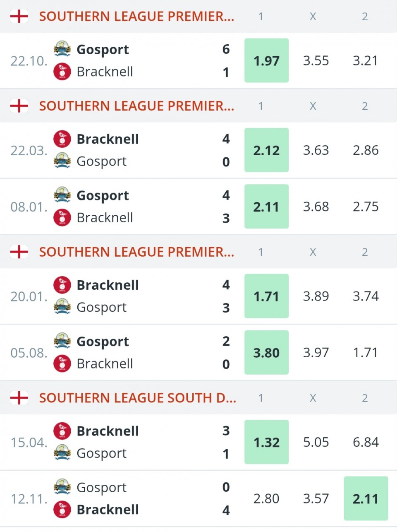
Task: Open the 20.01. match row date
Action: click(28, 296)
